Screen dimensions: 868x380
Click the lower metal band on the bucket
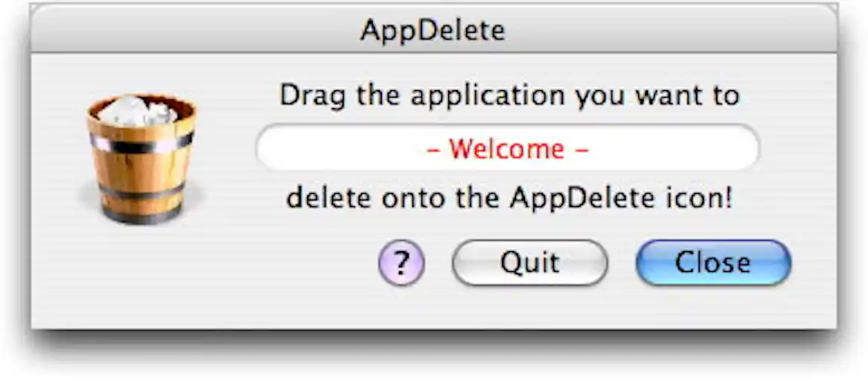pos(142,193)
